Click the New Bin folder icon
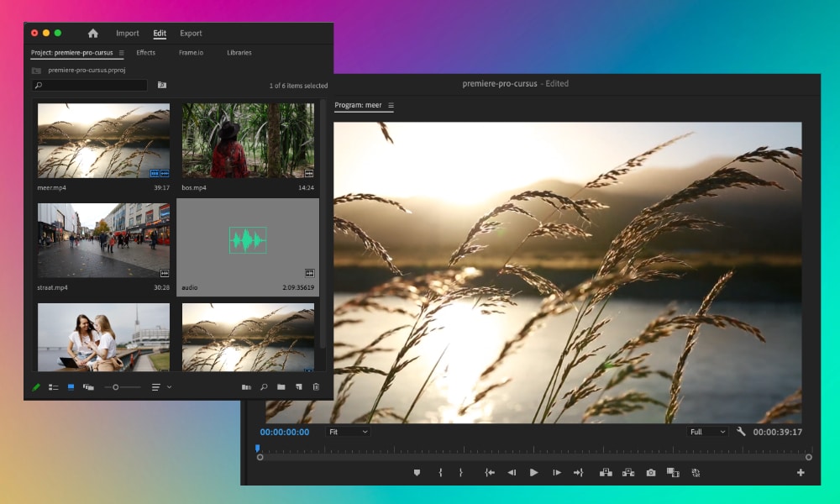 [x=281, y=387]
